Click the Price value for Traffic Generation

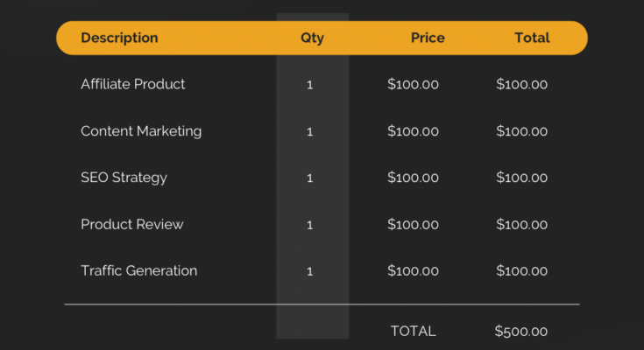[413, 270]
